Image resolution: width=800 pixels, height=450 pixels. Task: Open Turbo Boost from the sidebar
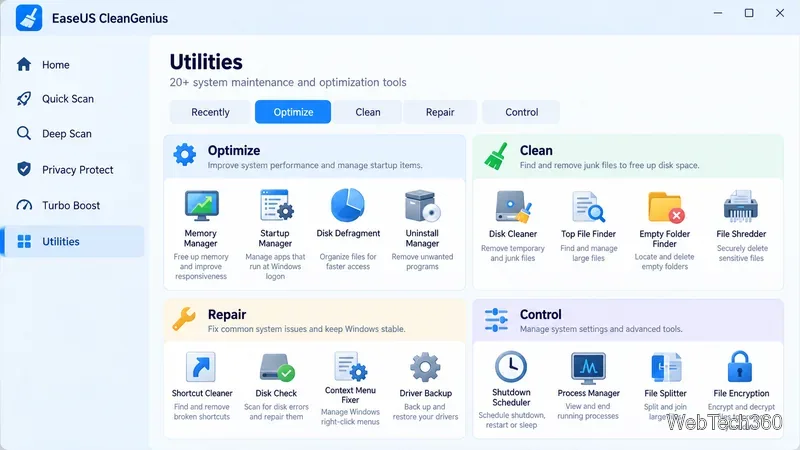tap(72, 205)
